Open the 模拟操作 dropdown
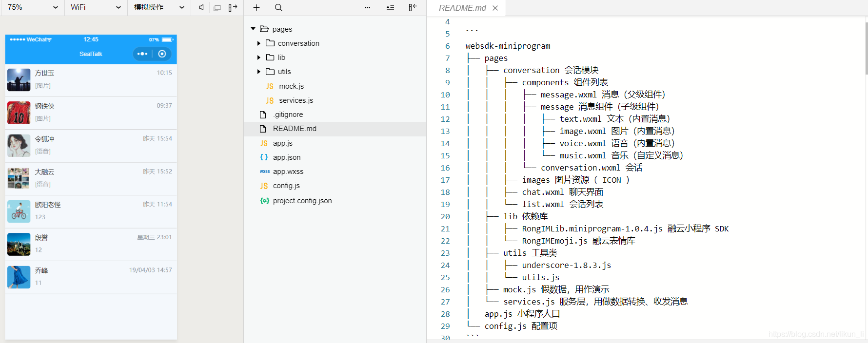Image resolution: width=868 pixels, height=343 pixels. click(x=159, y=7)
